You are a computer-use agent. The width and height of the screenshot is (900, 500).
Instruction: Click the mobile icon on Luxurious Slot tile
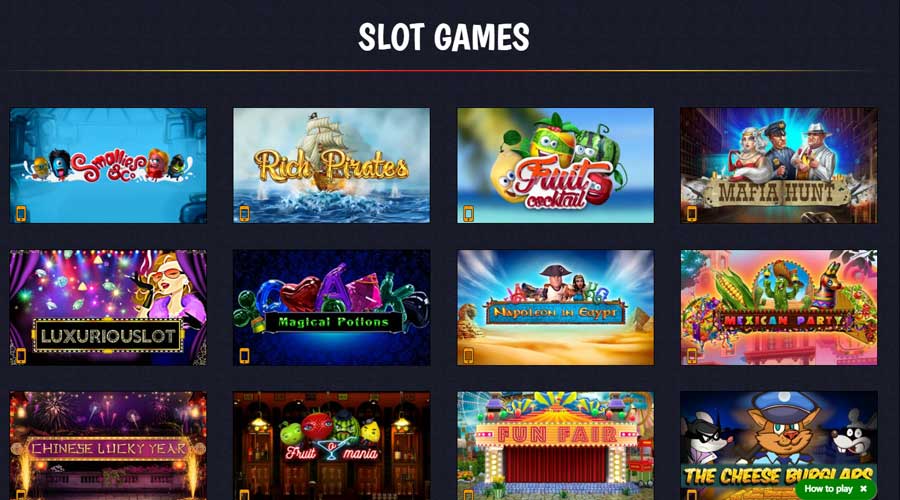pyautogui.click(x=21, y=356)
